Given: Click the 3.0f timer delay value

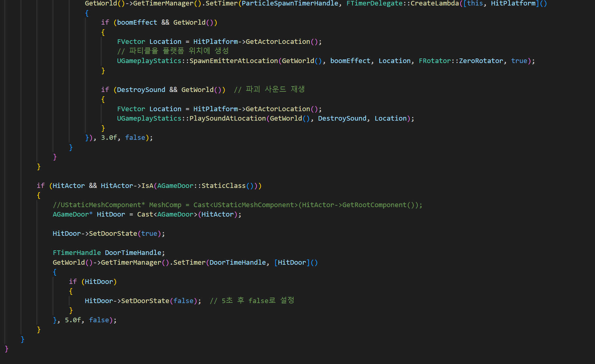Looking at the screenshot, I should 109,137.
